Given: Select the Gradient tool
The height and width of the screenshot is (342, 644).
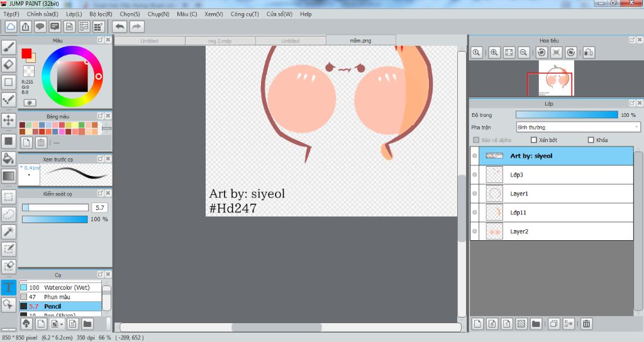Looking at the screenshot, I should click(x=9, y=176).
